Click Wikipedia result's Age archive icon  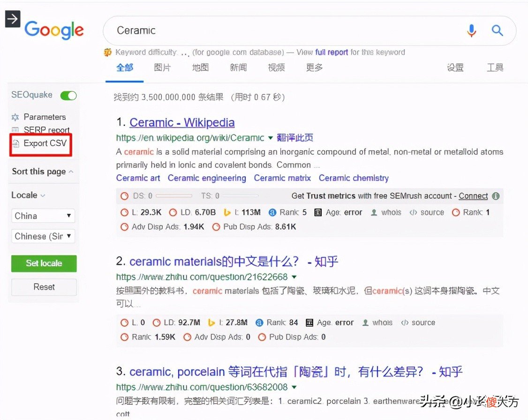[318, 212]
